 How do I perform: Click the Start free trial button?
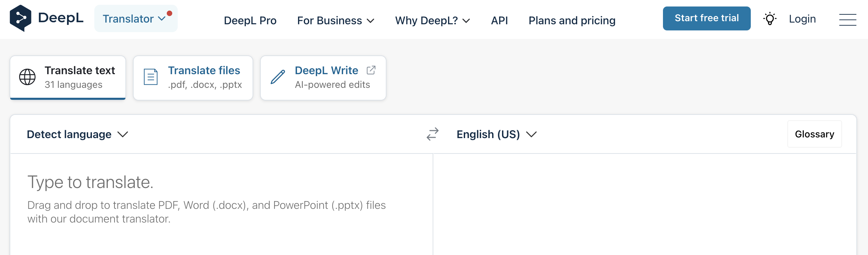click(706, 18)
